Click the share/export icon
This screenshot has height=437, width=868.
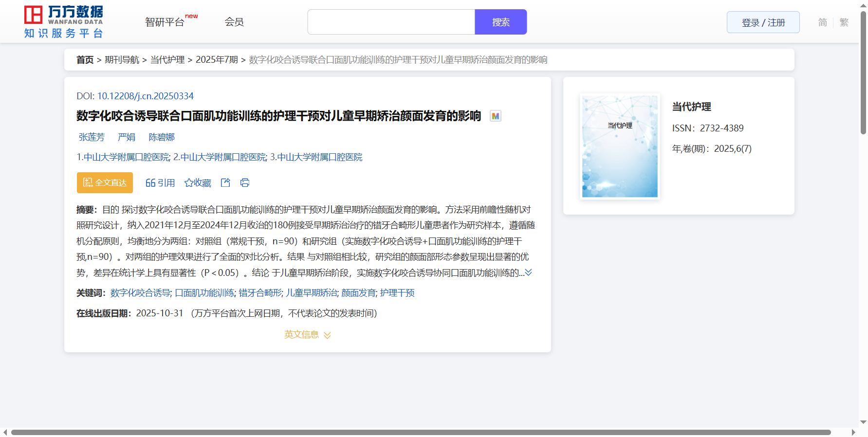coord(225,182)
